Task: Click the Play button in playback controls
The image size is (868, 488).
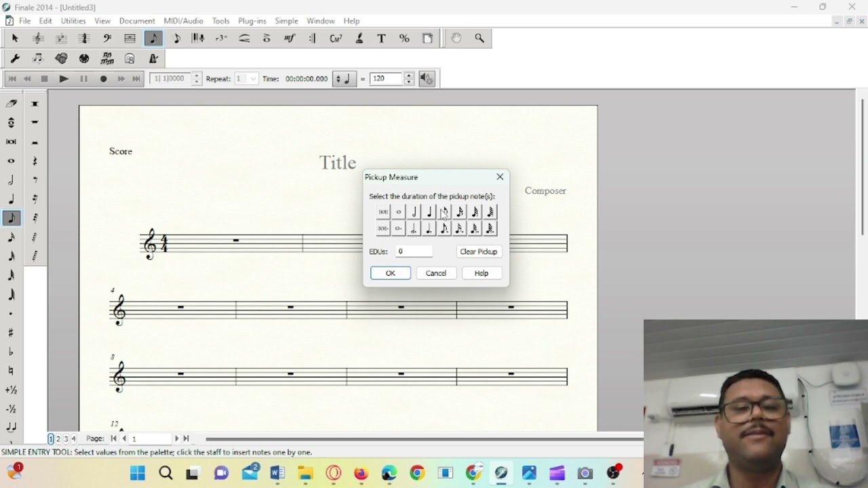Action: click(64, 79)
